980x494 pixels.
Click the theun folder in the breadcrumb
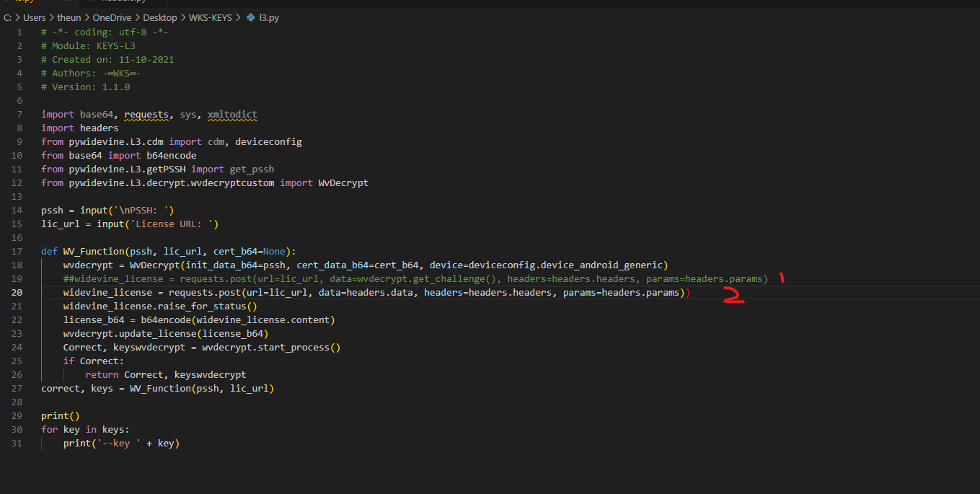click(x=69, y=17)
